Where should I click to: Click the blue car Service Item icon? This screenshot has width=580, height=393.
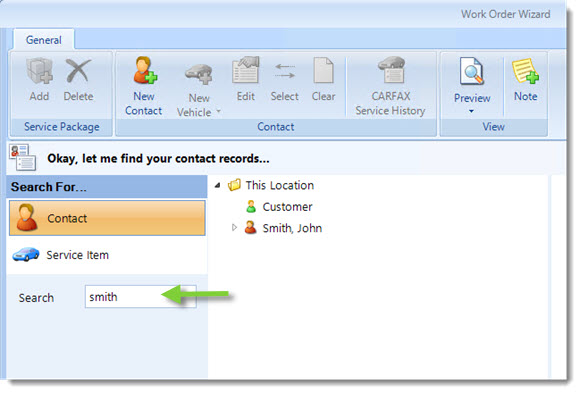click(x=26, y=254)
